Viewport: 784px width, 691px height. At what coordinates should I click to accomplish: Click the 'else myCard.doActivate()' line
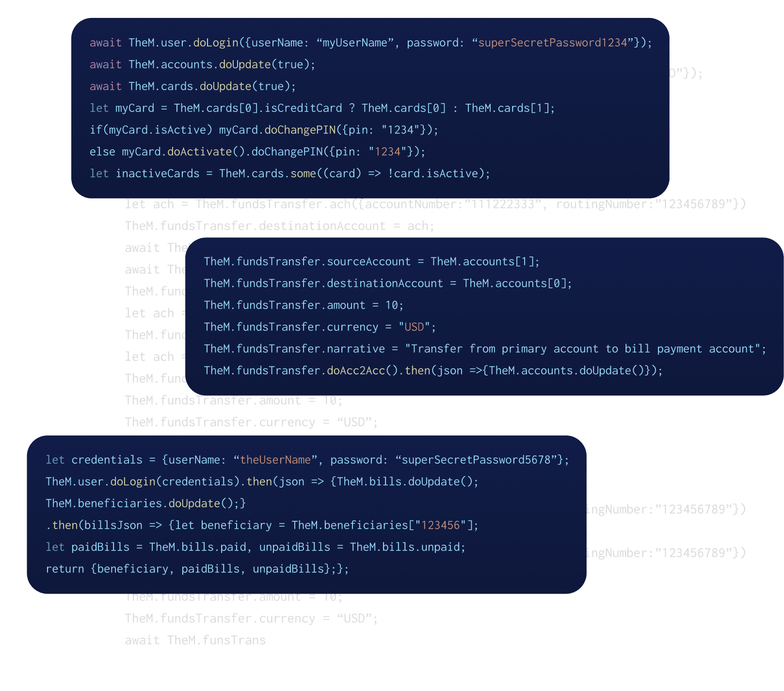[257, 152]
